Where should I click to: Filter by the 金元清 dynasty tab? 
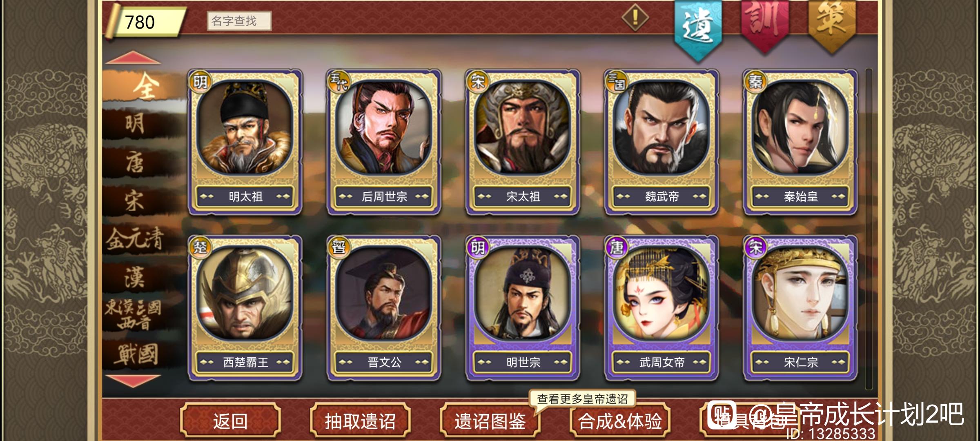point(135,239)
